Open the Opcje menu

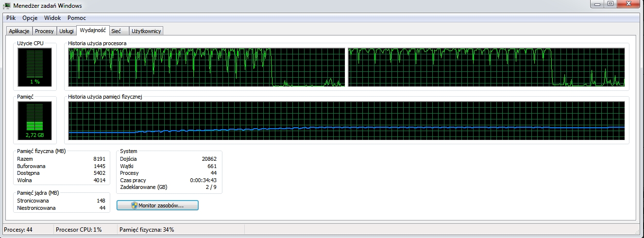(30, 18)
